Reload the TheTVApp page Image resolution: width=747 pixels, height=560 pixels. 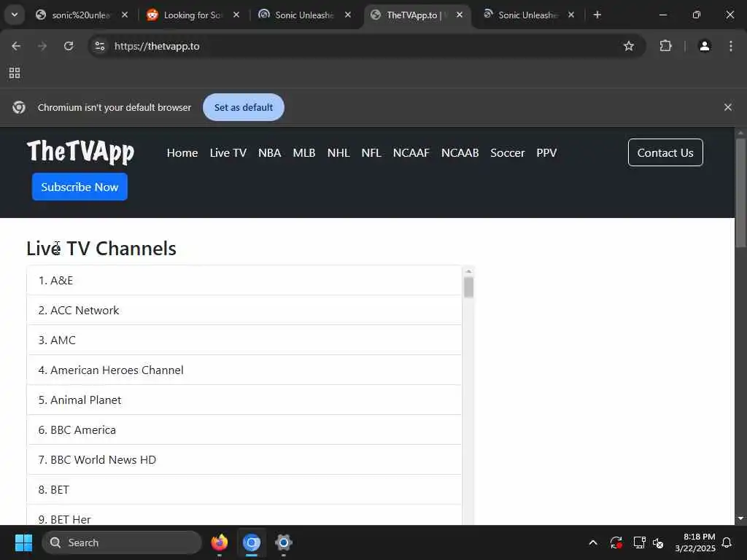(69, 46)
